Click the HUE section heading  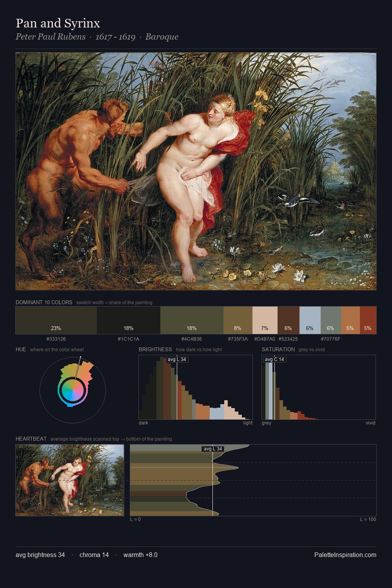pos(21,350)
